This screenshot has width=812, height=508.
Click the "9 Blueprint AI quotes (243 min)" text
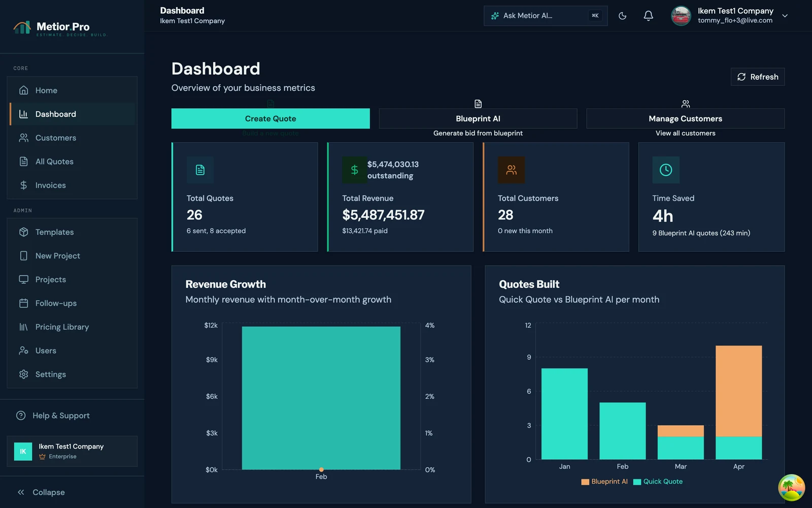(x=701, y=233)
